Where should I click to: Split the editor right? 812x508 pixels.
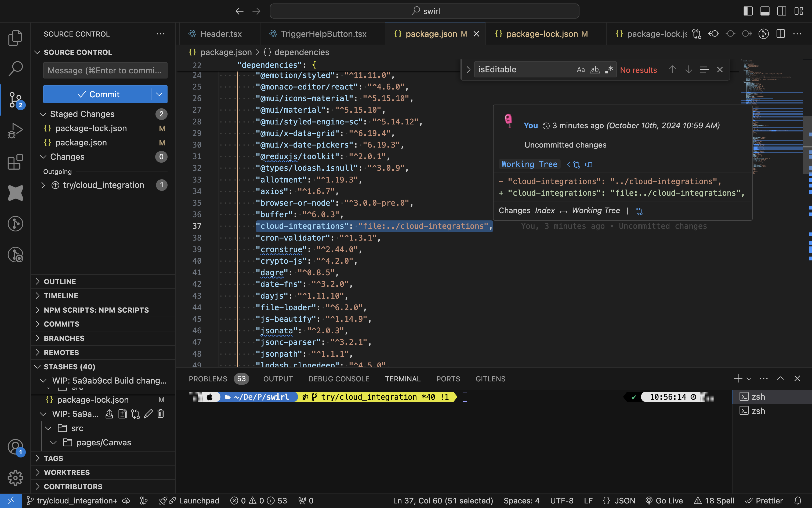[781, 34]
